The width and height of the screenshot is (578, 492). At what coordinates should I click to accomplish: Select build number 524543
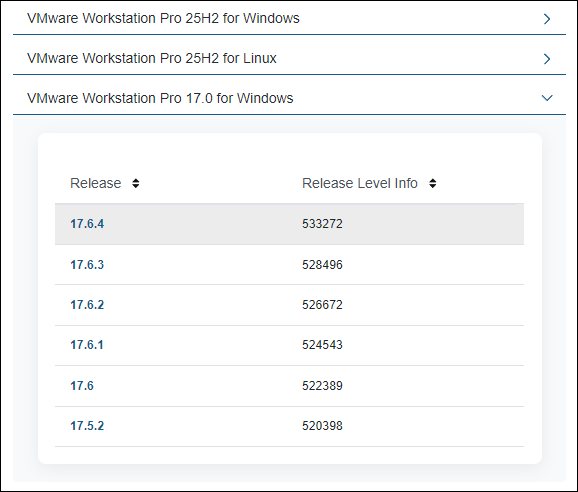[323, 345]
